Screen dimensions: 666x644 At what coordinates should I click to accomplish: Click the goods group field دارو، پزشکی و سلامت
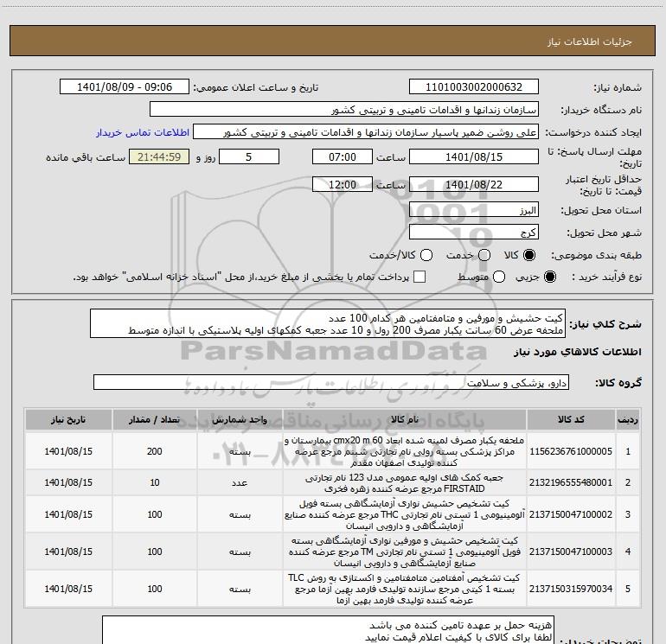[331, 382]
